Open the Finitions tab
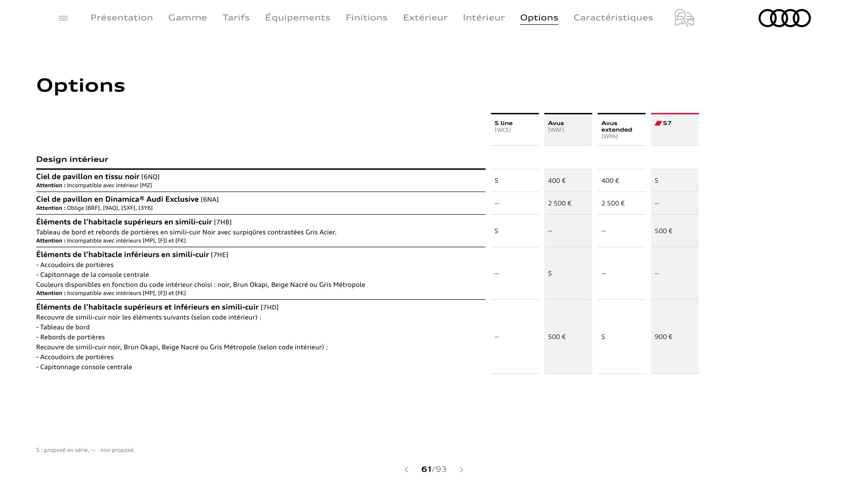 366,17
